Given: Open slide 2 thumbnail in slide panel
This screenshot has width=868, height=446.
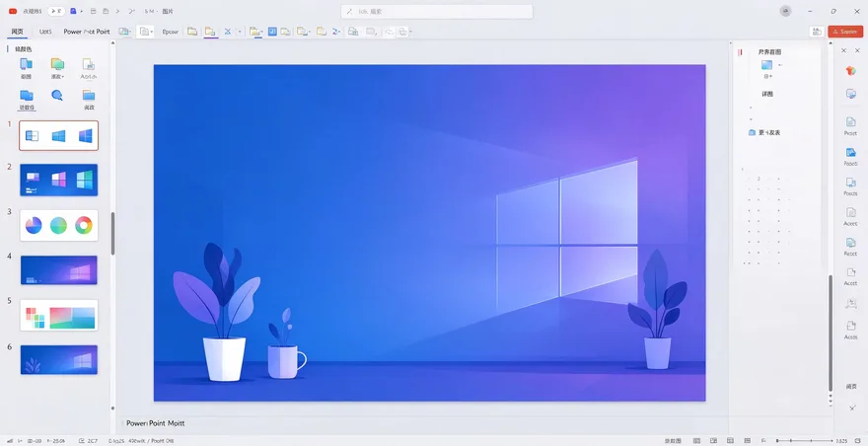Looking at the screenshot, I should [x=58, y=180].
